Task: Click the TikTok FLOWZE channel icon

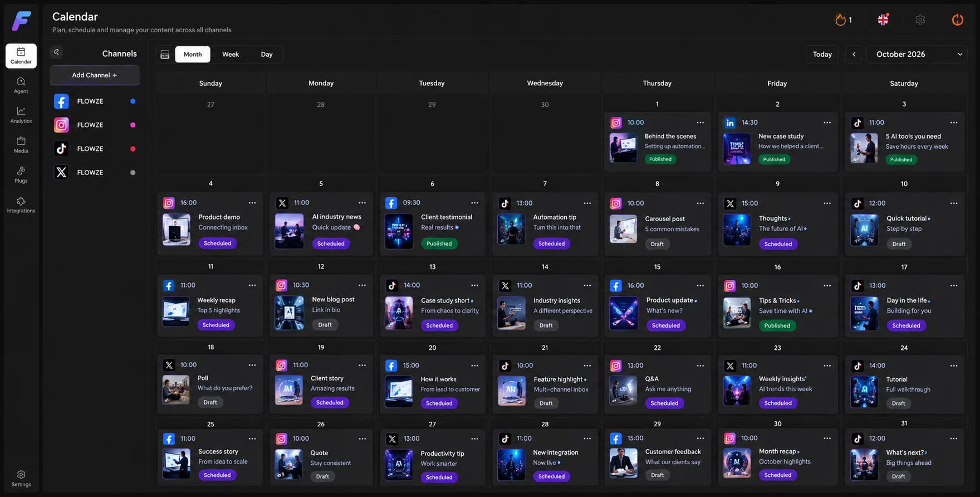Action: click(61, 149)
